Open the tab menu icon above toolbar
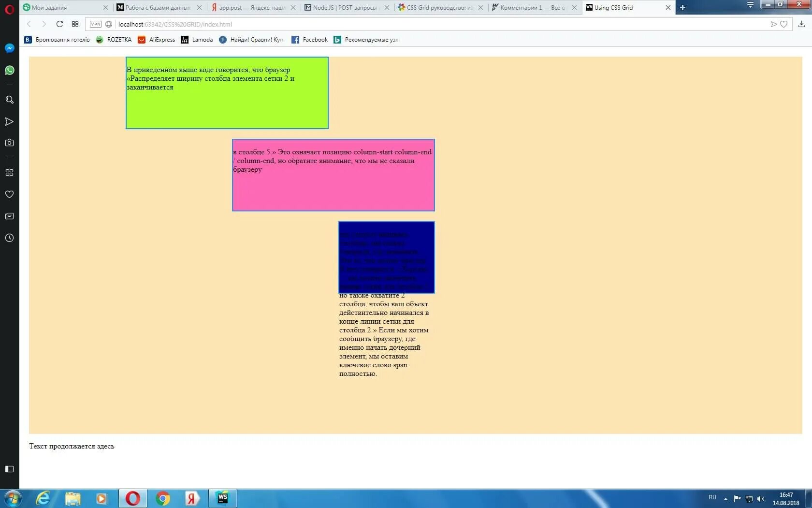The height and width of the screenshot is (508, 812). [750, 5]
